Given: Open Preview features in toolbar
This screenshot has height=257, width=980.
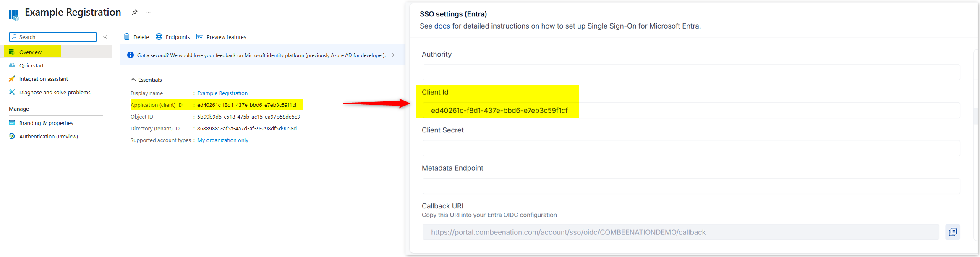Looking at the screenshot, I should click(x=221, y=37).
